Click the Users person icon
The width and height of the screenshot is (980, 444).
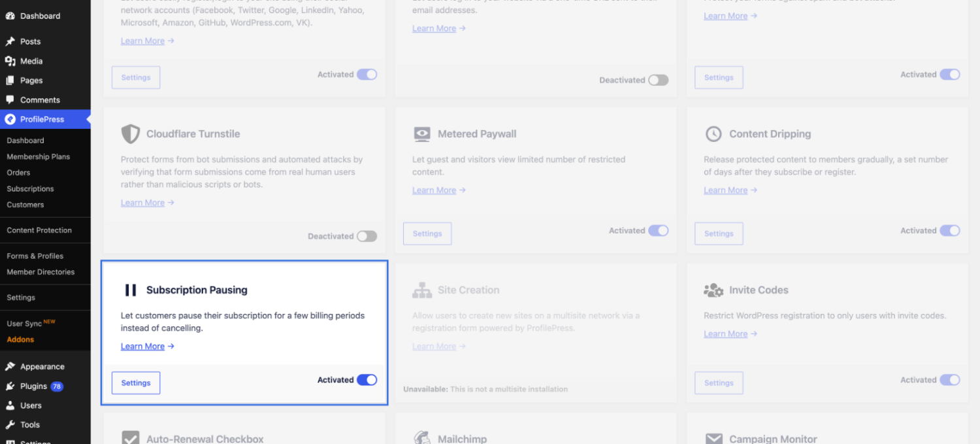pos(10,405)
